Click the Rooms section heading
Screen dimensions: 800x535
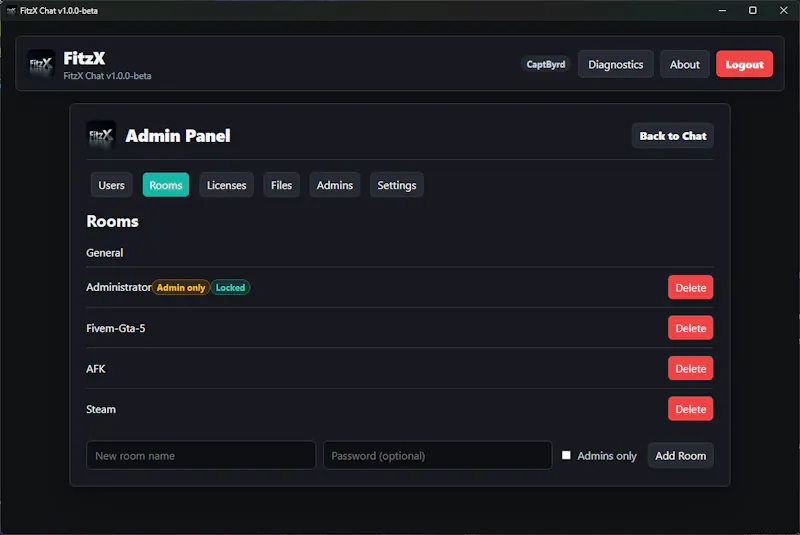click(x=112, y=221)
